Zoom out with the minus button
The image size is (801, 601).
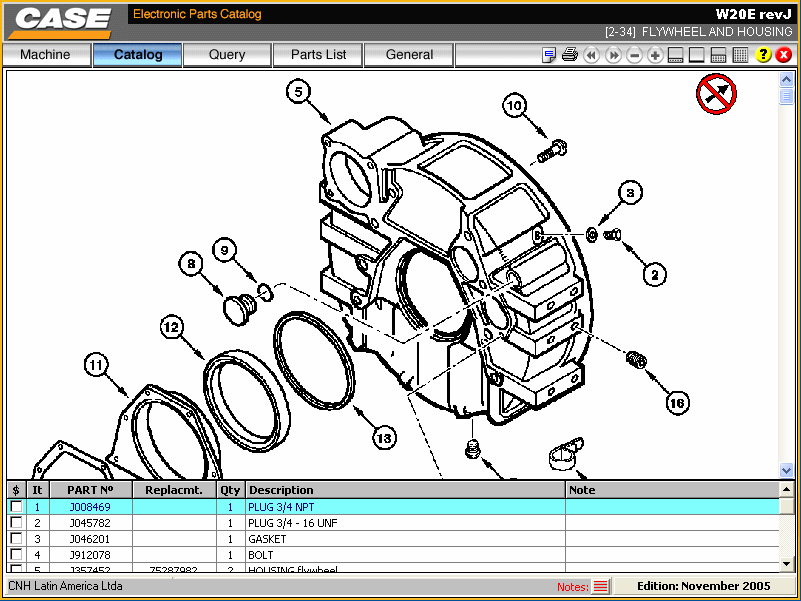tap(634, 55)
